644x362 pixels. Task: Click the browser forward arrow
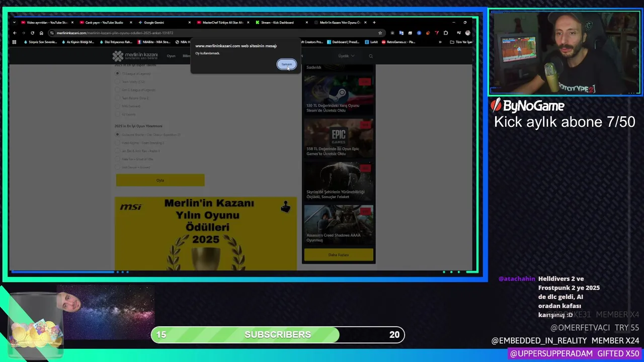pos(23,33)
